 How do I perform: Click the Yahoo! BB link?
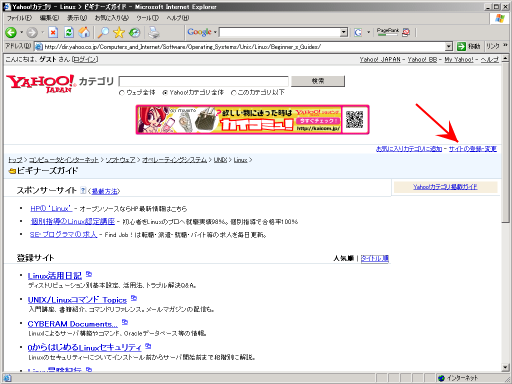[x=422, y=59]
